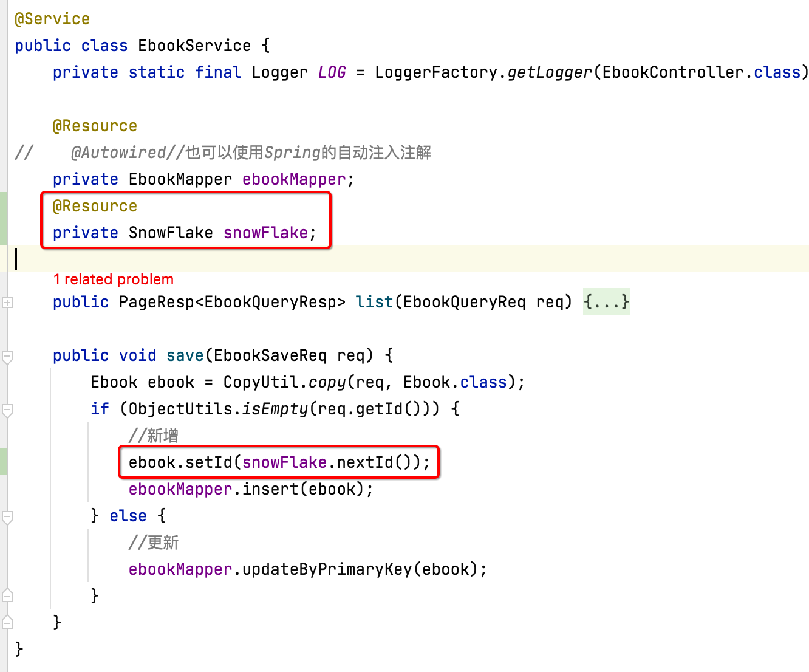Click the fold end marker at the save method's closing brace
809x672 pixels.
tap(7, 622)
